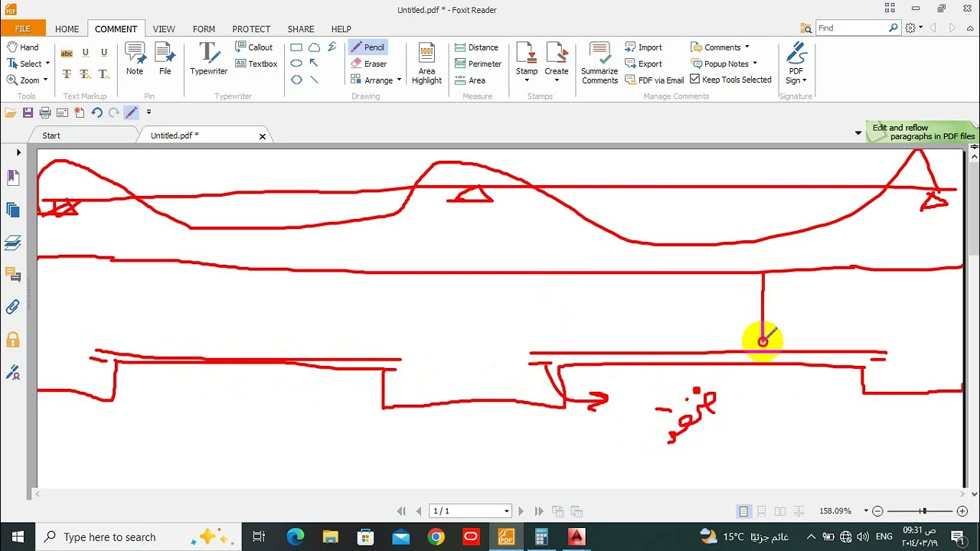Switch to the SHARE ribbon tab
Screen dimensions: 980x551
point(301,29)
